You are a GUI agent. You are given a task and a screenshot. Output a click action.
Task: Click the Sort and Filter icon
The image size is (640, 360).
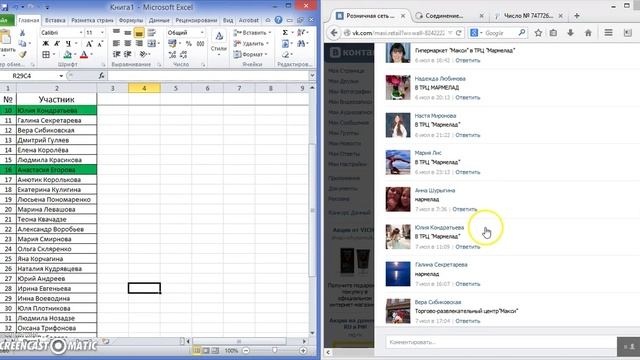(301, 32)
